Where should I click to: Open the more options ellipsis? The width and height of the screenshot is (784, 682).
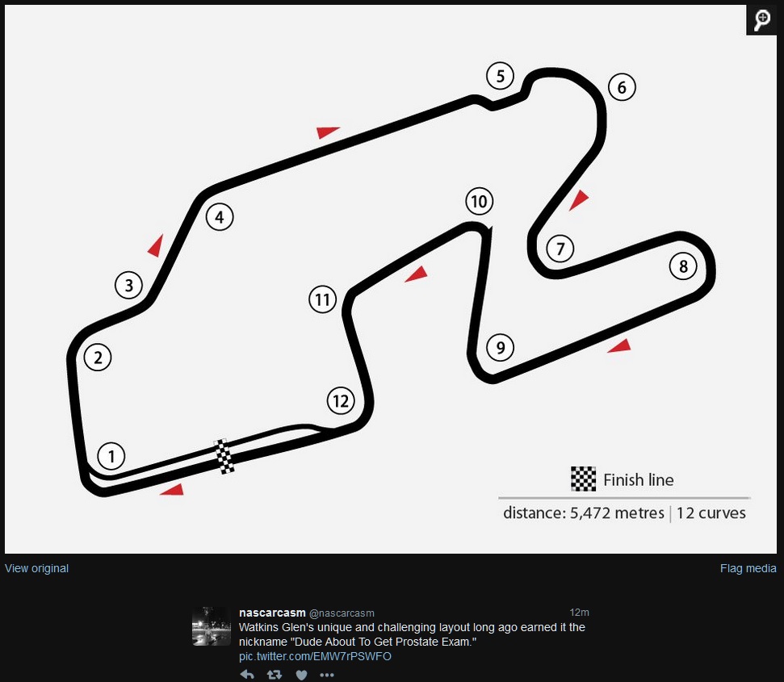(x=326, y=675)
